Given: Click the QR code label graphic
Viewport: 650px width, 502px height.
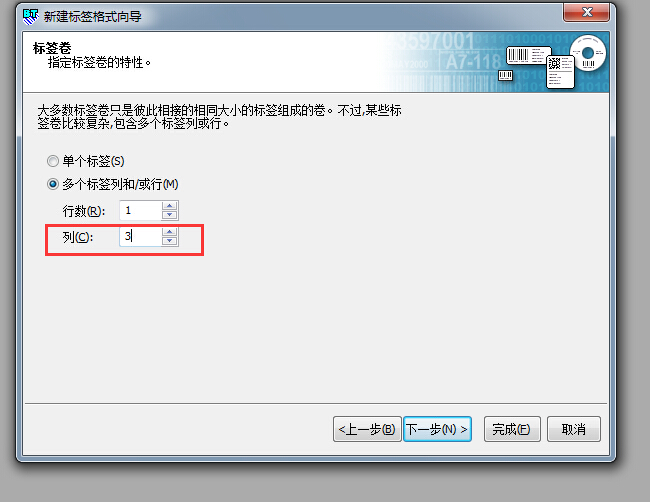Looking at the screenshot, I should (x=560, y=72).
